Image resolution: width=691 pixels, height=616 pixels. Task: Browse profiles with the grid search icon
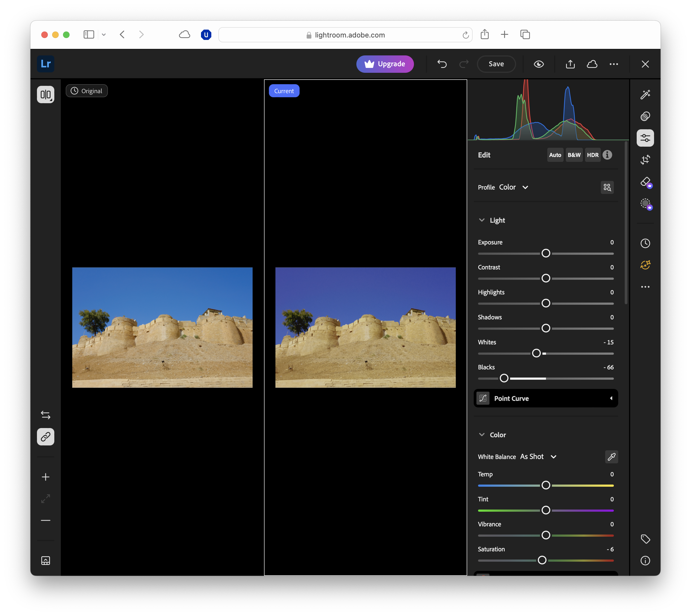(607, 187)
